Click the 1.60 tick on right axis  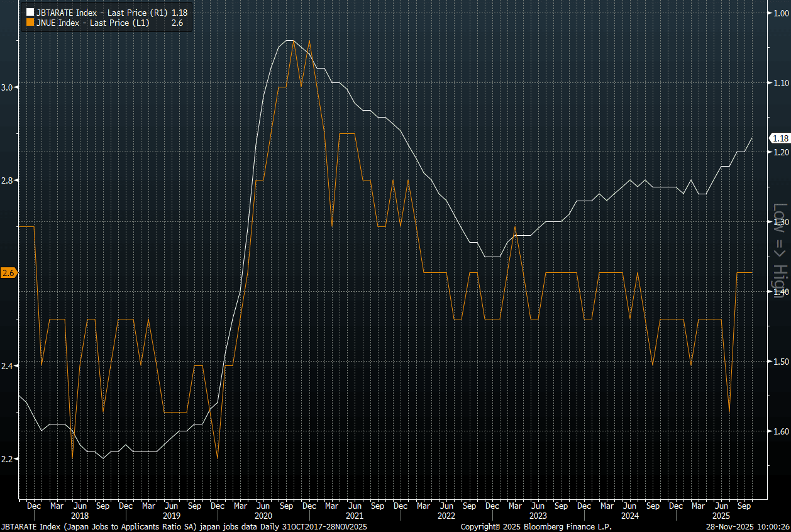click(x=782, y=431)
